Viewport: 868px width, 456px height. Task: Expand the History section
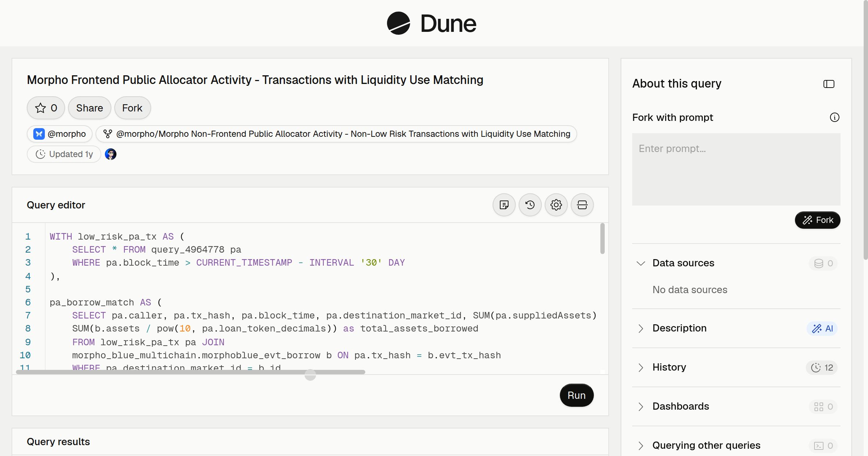pos(641,367)
